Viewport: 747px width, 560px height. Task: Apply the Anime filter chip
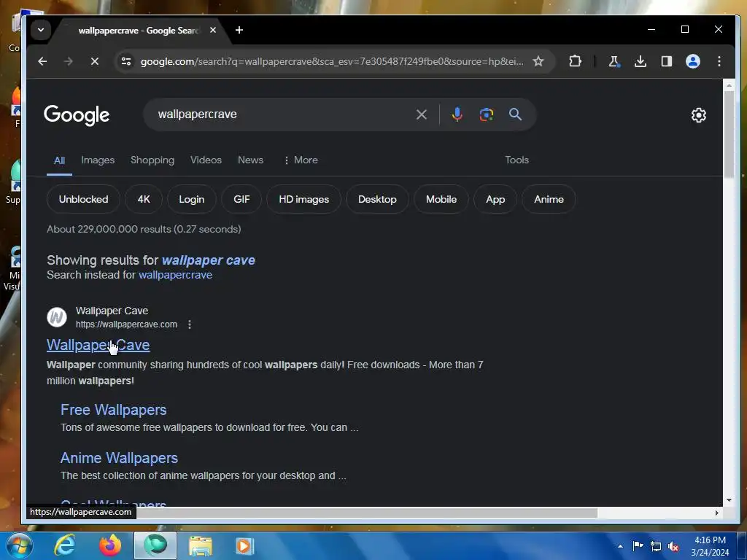(549, 199)
